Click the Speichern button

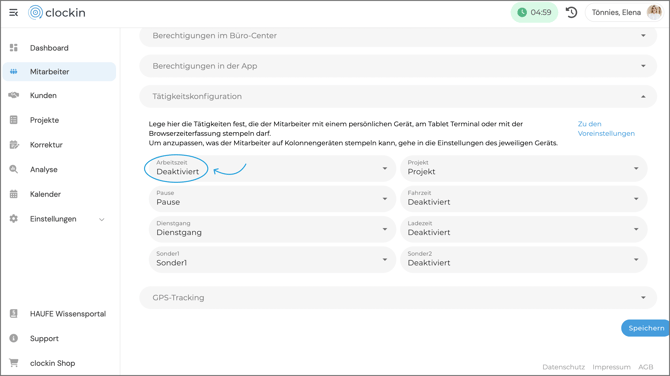[646, 328]
